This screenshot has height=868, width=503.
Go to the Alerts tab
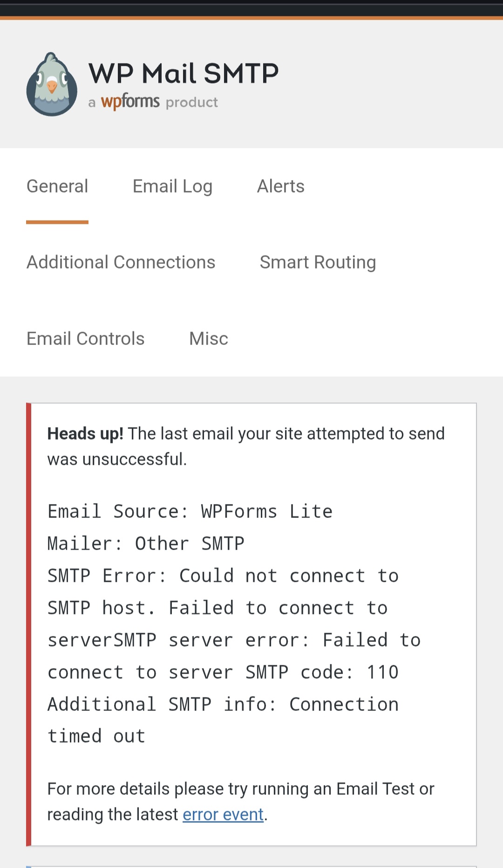tap(280, 186)
